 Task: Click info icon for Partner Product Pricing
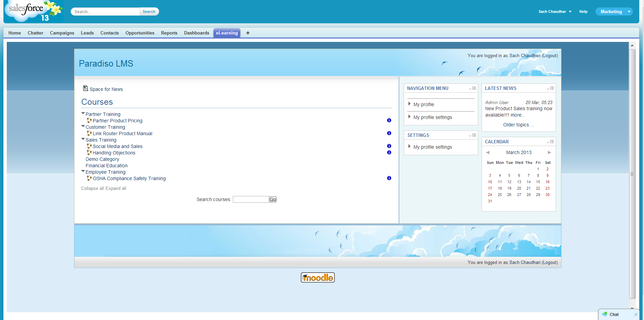click(389, 121)
